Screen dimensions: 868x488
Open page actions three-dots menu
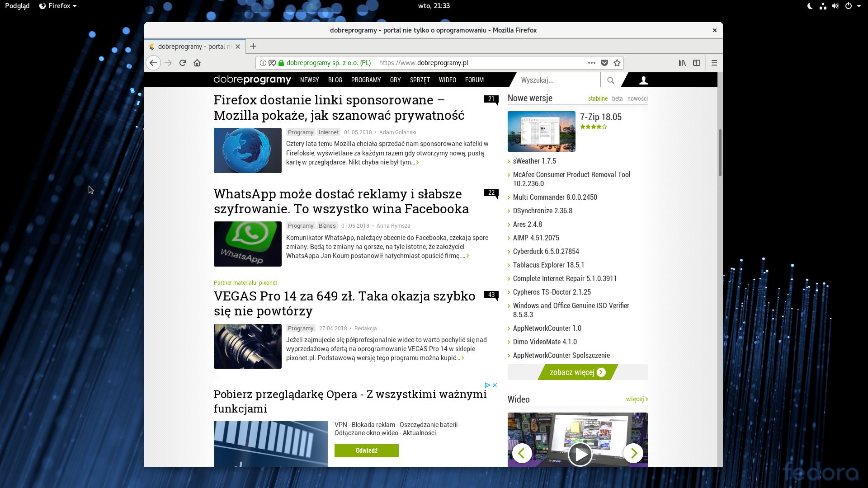591,63
